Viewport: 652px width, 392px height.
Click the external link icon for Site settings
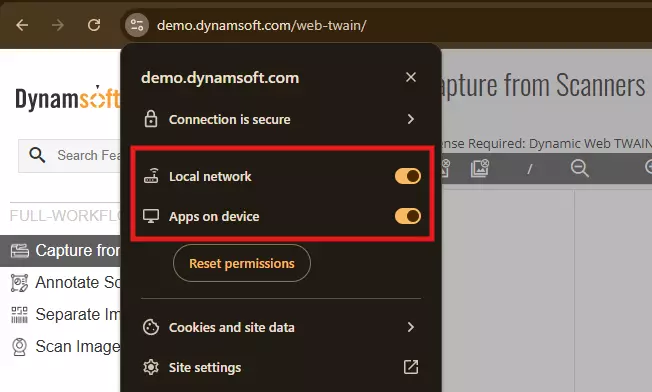click(x=411, y=367)
